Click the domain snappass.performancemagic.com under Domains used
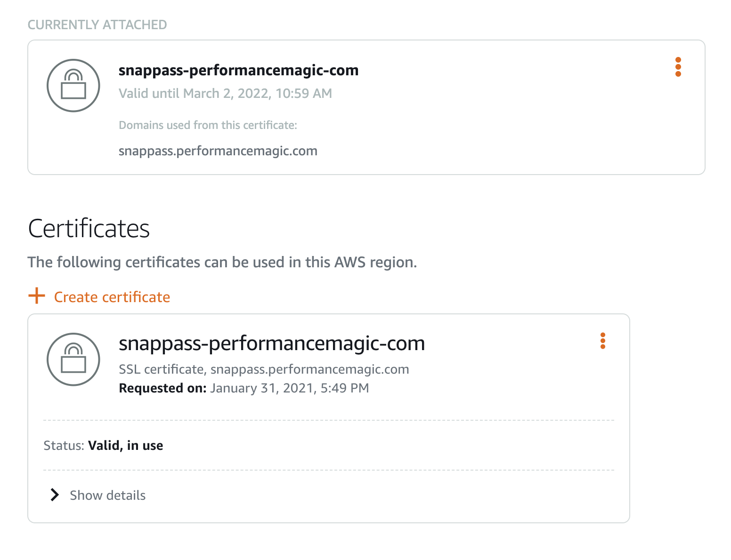Screen dimensions: 731x560 pos(218,151)
